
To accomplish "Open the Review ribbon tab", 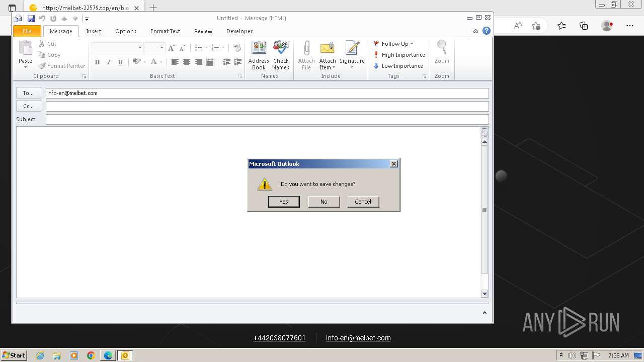I will pos(203,31).
